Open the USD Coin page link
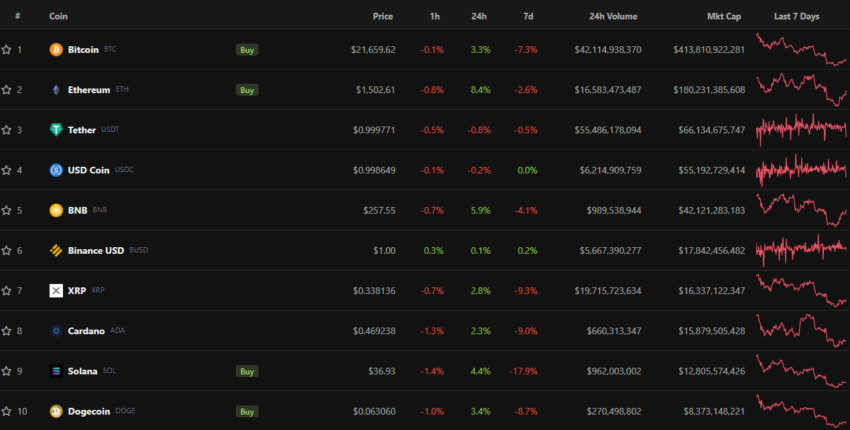 point(88,170)
